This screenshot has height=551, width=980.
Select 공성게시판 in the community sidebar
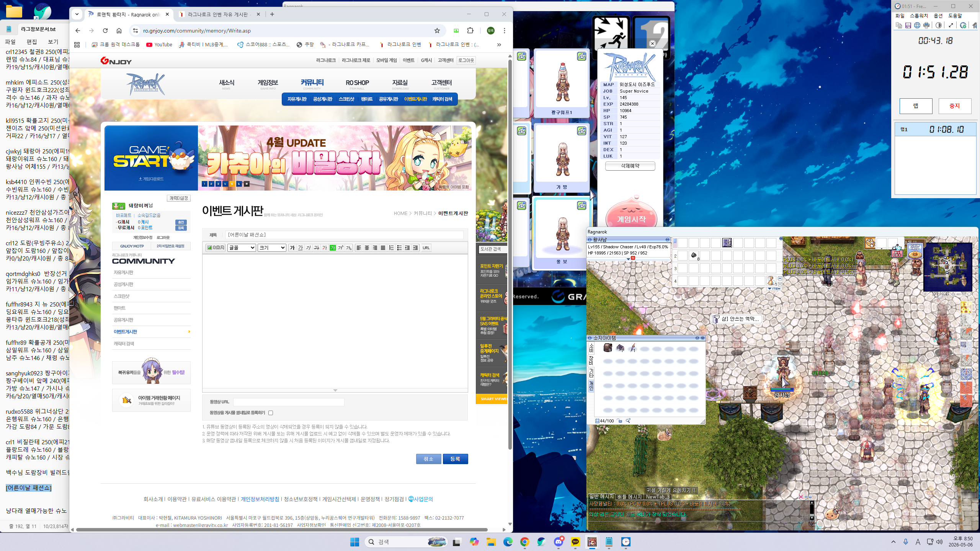123,284
